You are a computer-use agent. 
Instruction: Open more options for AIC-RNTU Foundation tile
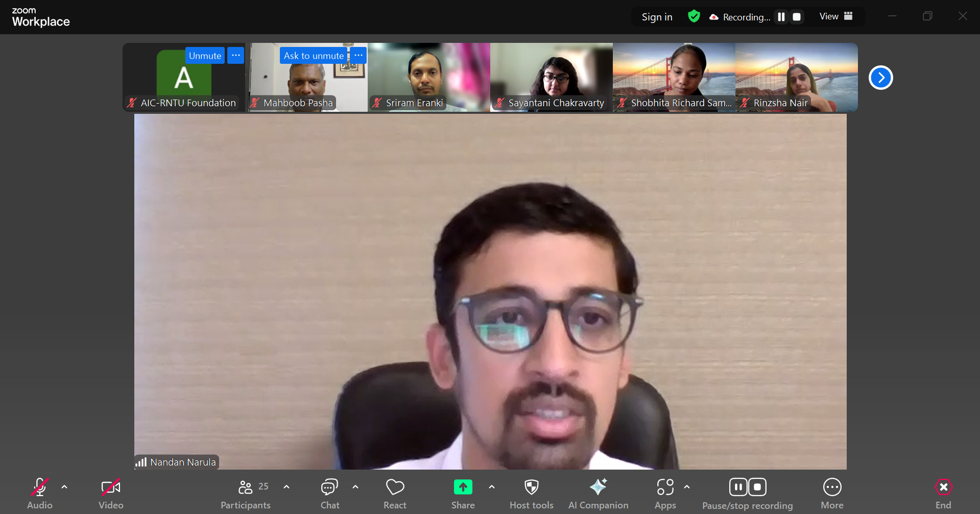tap(235, 55)
